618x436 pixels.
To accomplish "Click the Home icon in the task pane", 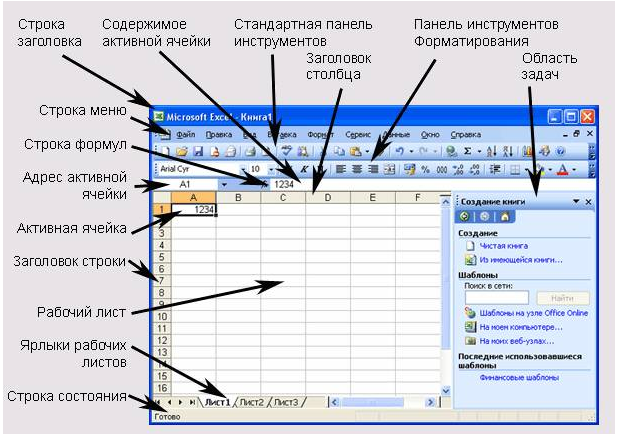I will click(504, 216).
